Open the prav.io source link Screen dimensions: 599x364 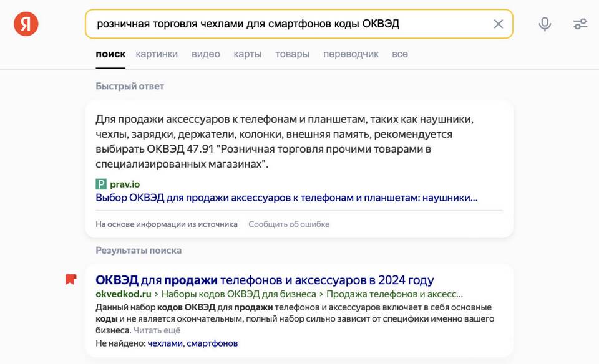pyautogui.click(x=125, y=184)
